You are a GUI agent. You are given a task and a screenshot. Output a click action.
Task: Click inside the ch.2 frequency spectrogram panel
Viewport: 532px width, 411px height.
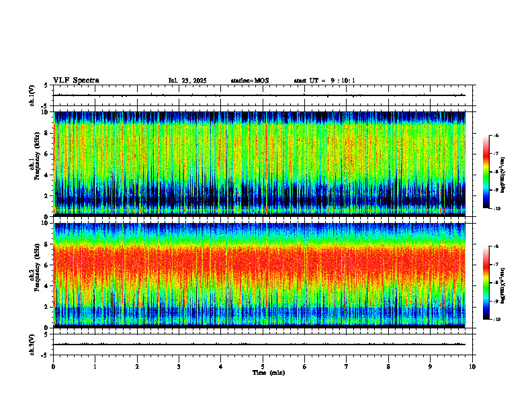[259, 275]
